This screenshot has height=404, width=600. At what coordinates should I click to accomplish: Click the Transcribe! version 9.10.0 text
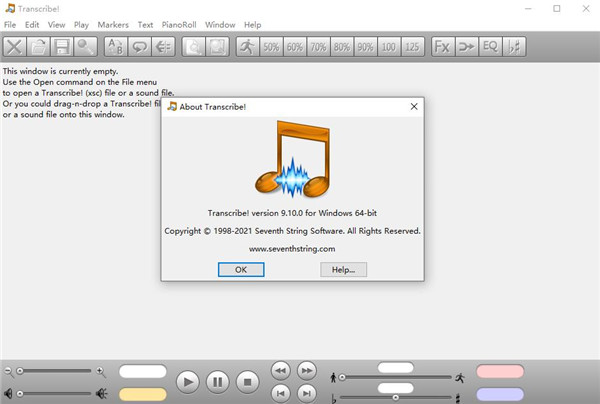pyautogui.click(x=292, y=213)
